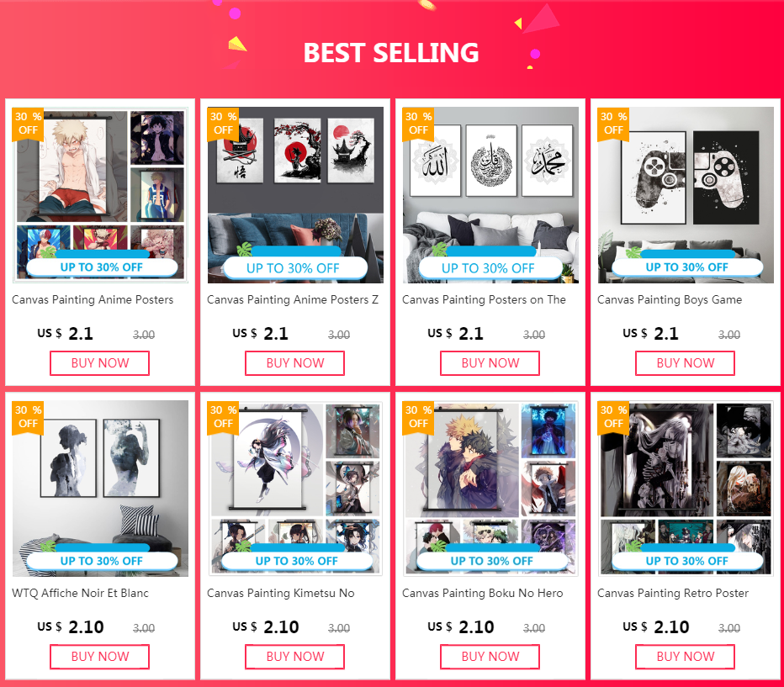Open the Japanese red sun posters thumbnail
The image size is (784, 687).
(x=295, y=195)
